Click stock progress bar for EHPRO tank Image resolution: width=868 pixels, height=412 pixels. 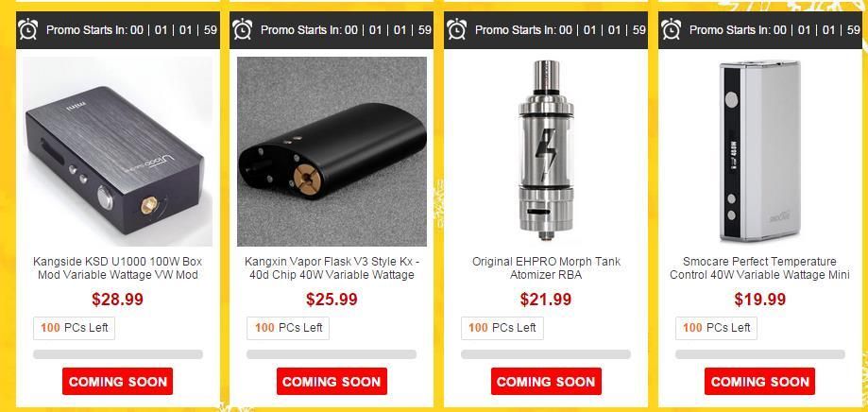pyautogui.click(x=546, y=354)
